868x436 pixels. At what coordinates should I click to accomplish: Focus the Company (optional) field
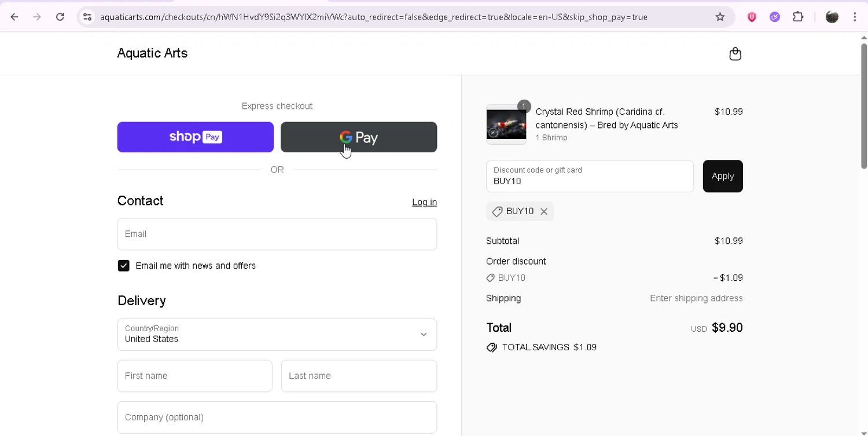pos(277,417)
